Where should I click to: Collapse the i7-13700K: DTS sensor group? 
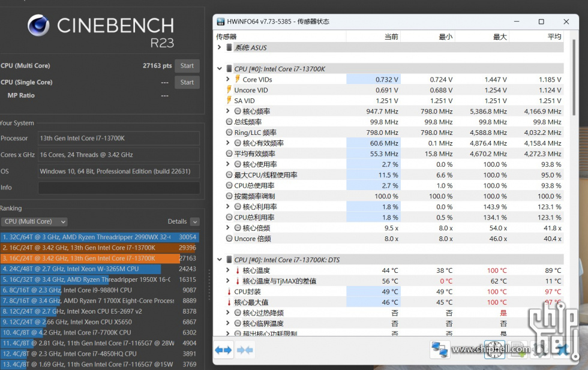[x=220, y=260]
